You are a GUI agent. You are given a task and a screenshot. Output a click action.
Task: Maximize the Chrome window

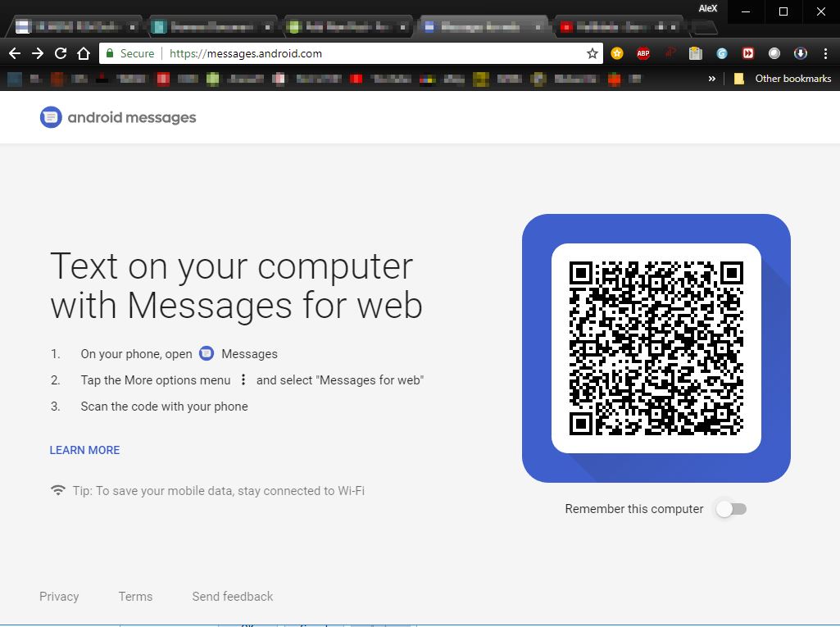tap(783, 11)
